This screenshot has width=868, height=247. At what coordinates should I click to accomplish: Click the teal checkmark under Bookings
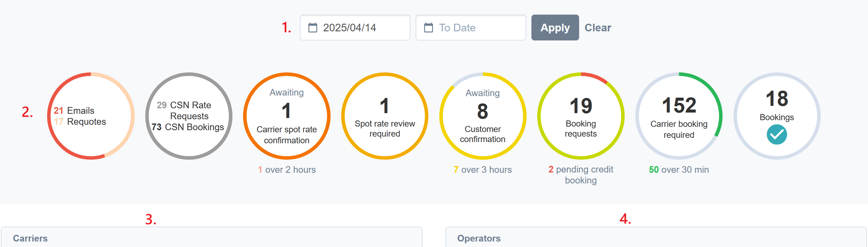(x=776, y=134)
